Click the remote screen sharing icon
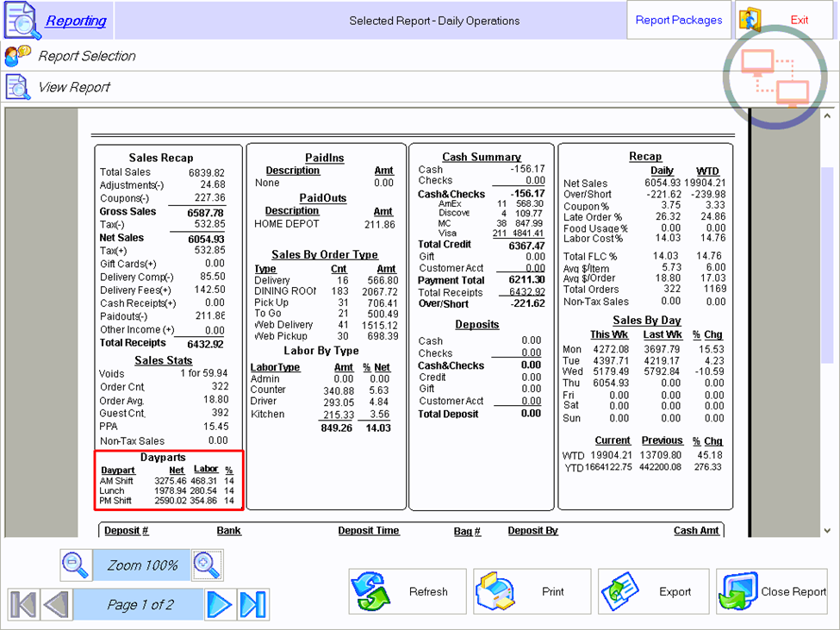Image resolution: width=840 pixels, height=630 pixels. point(778,77)
